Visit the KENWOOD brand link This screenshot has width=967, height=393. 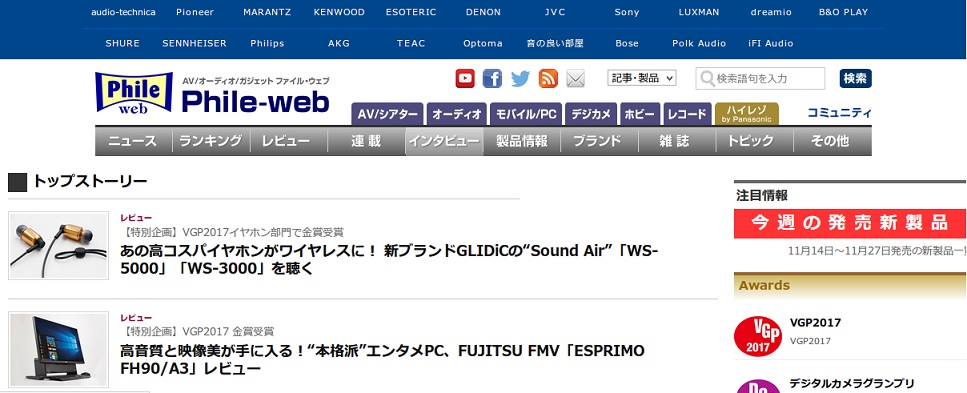339,12
